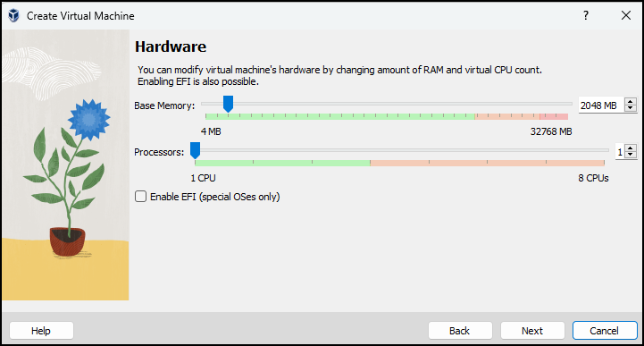
Task: Click the red zone of Base Memory scale
Action: (554, 117)
